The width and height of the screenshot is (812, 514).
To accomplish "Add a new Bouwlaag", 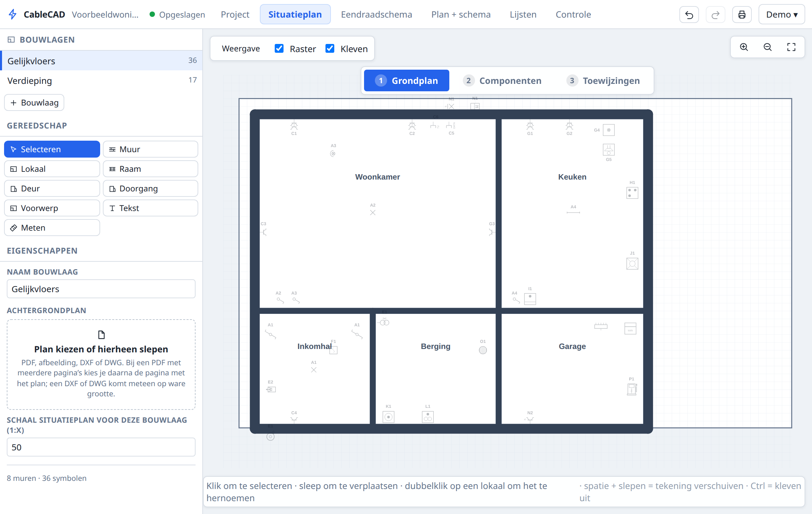I will pyautogui.click(x=34, y=102).
